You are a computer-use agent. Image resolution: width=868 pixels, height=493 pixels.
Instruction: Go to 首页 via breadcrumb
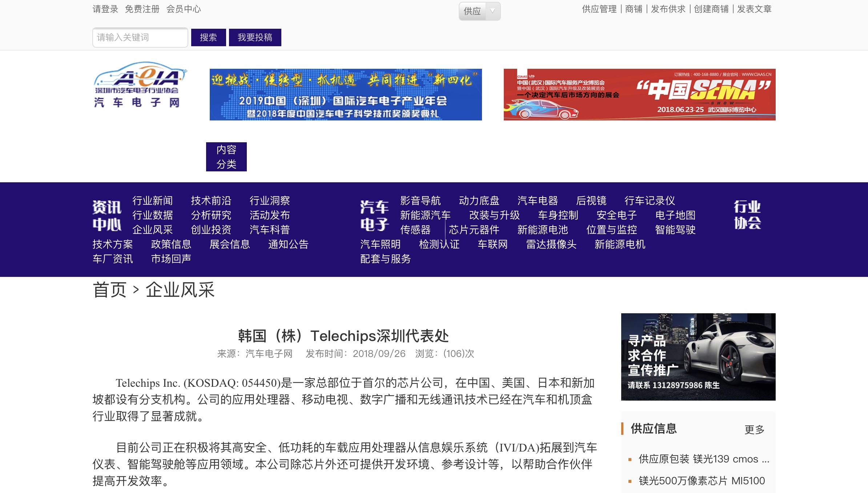tap(110, 290)
